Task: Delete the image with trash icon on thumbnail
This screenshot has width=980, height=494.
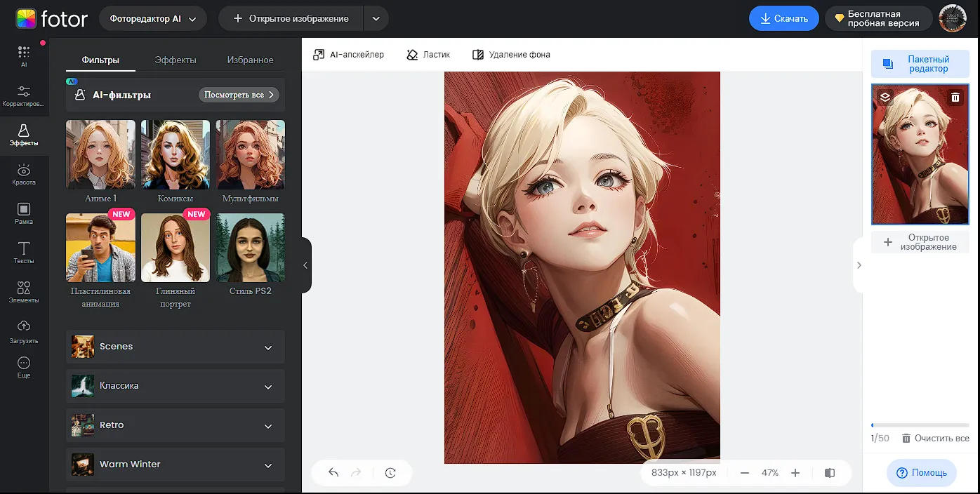Action: [955, 98]
